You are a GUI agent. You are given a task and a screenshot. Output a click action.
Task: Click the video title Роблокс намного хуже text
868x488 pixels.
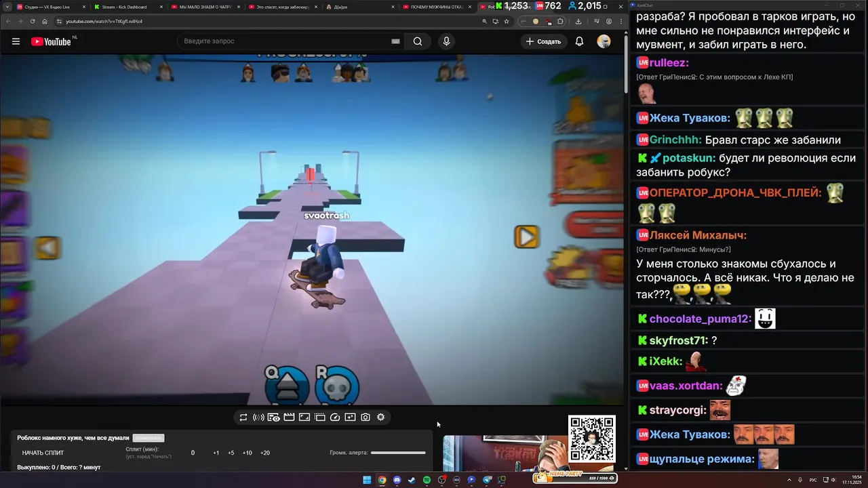[73, 438]
